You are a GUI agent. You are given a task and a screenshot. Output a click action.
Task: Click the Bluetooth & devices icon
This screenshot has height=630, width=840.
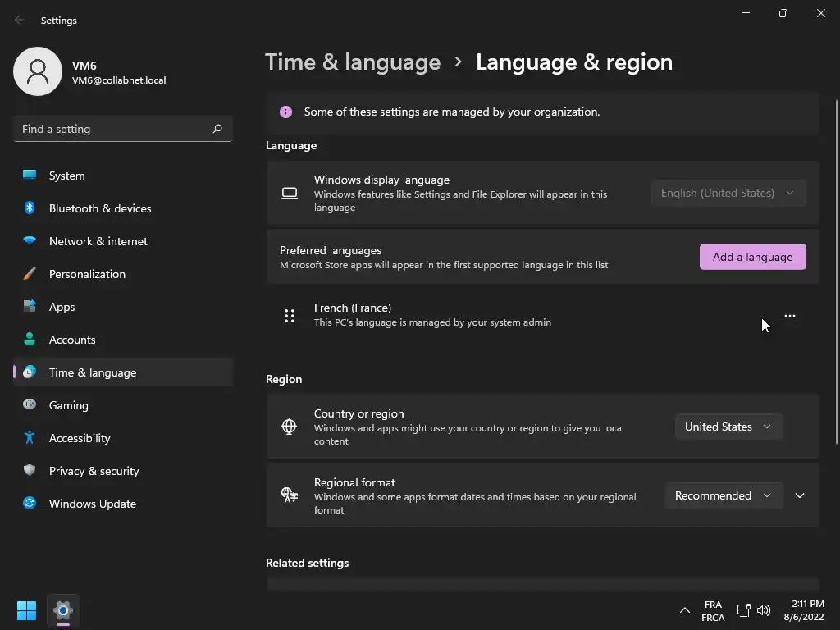(x=30, y=208)
